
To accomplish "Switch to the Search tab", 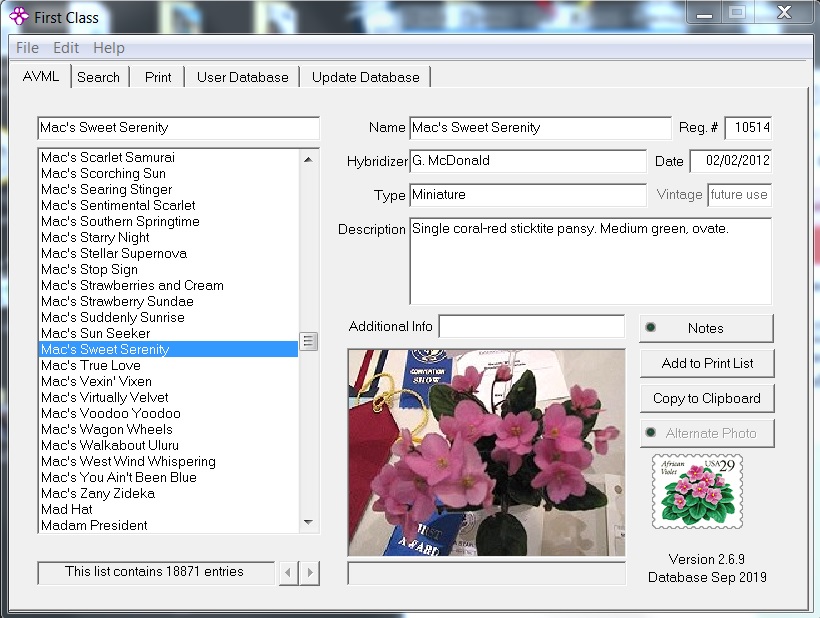I will pos(98,77).
